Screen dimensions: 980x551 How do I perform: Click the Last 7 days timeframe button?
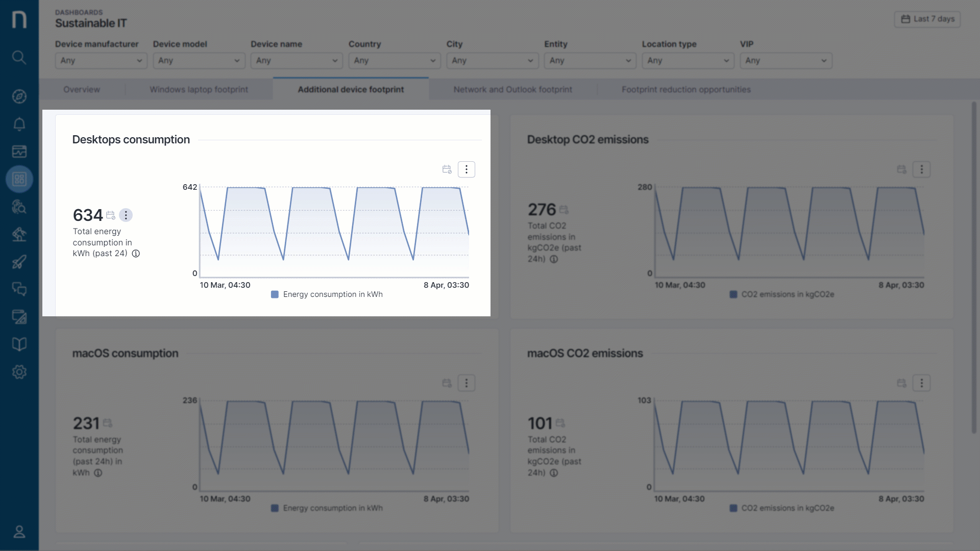(927, 19)
